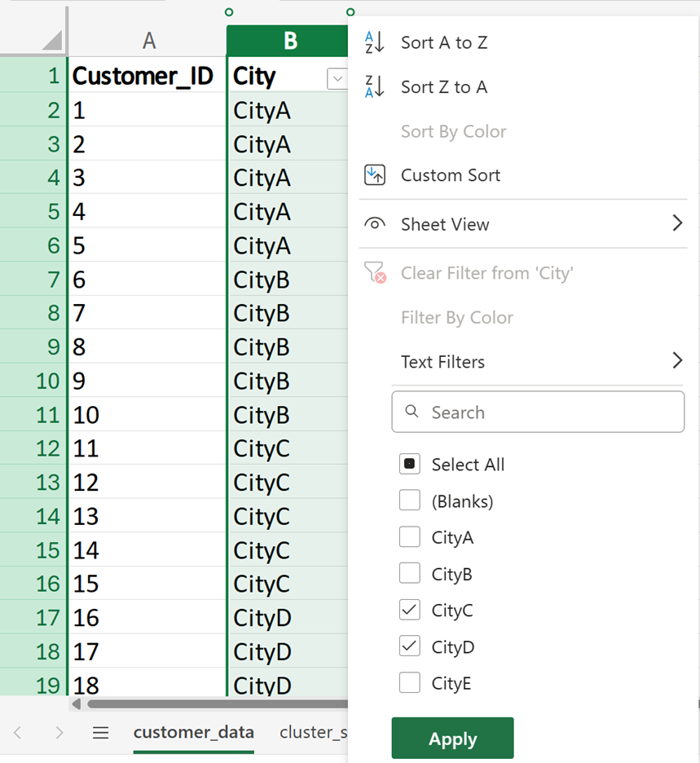The image size is (700, 763).
Task: Enable the (Blanks) filter checkbox
Action: (410, 501)
